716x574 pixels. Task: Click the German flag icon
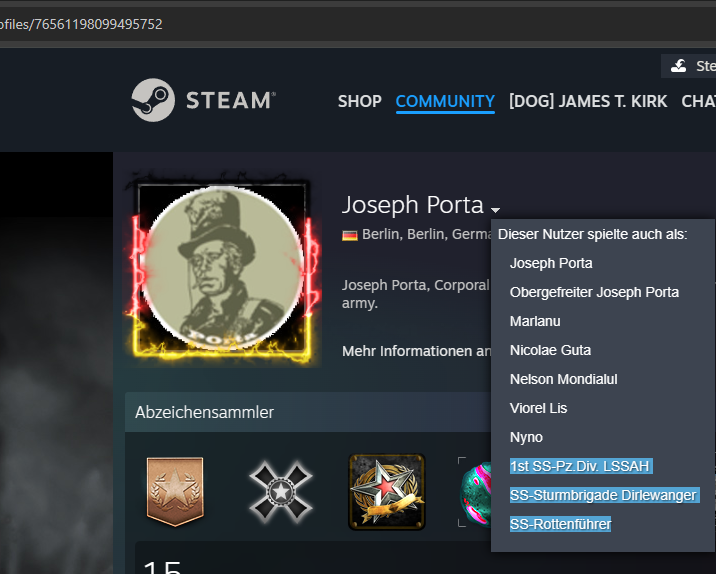coord(349,235)
